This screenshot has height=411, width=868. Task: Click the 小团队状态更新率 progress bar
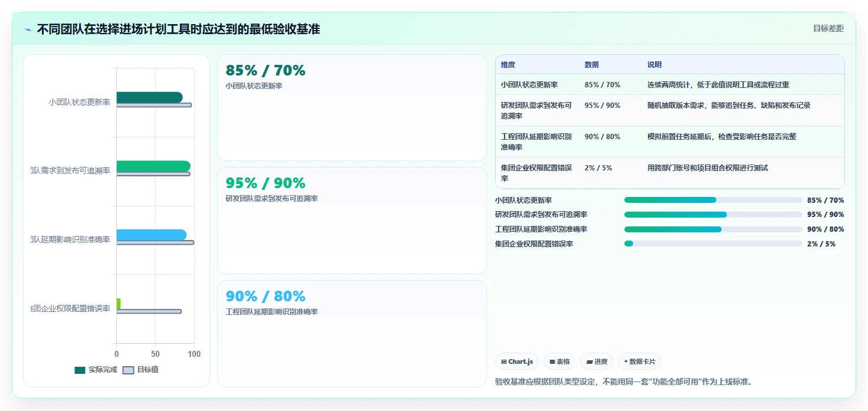pos(713,200)
